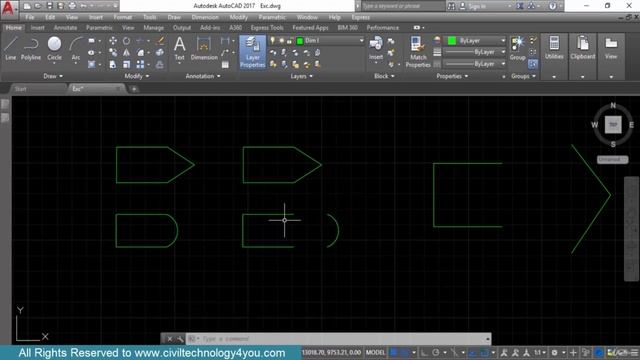Click the customization menu icon in status bar
The image size is (640, 360).
click(634, 353)
